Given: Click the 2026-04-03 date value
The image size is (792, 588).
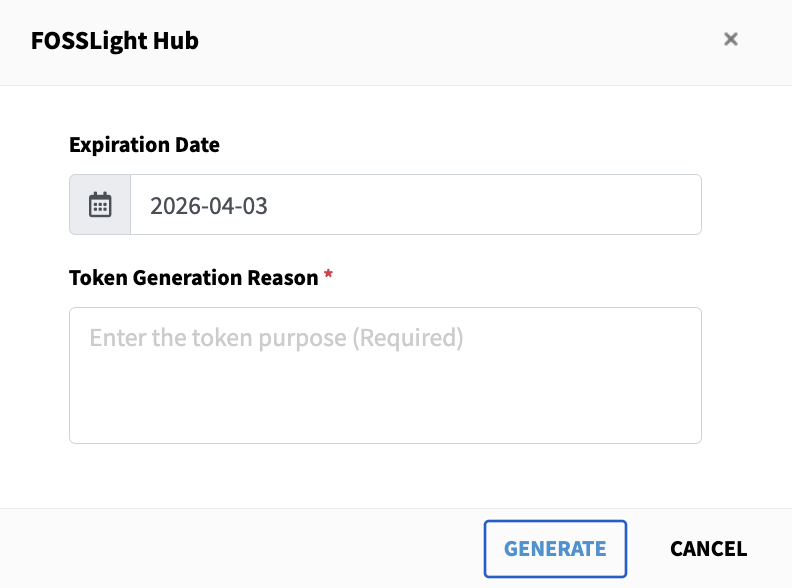Looking at the screenshot, I should (209, 206).
